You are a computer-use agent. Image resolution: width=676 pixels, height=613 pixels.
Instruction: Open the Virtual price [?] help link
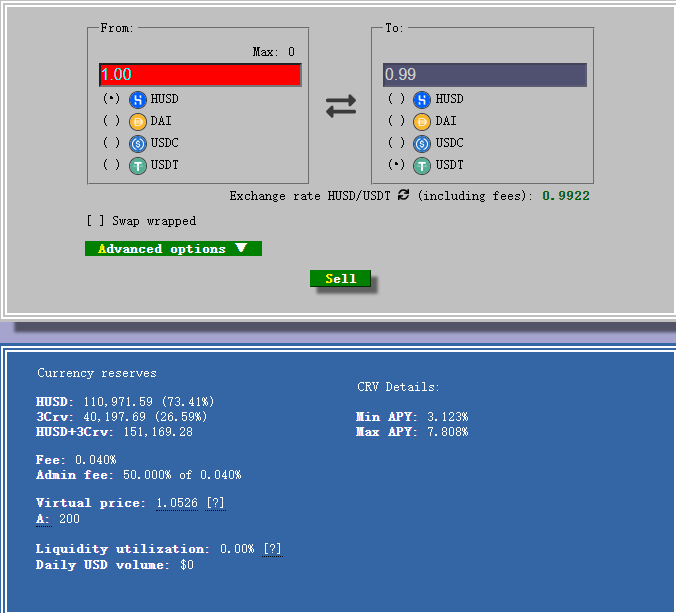pyautogui.click(x=215, y=503)
